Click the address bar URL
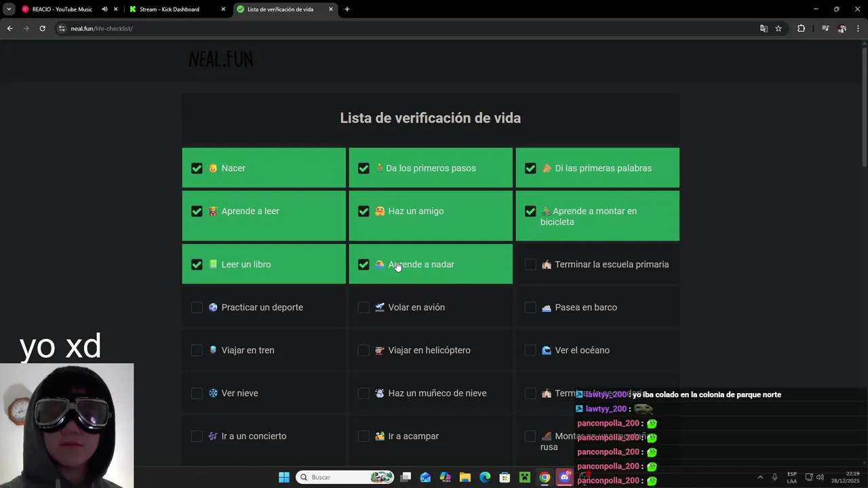The width and height of the screenshot is (868, 488). pos(102,28)
